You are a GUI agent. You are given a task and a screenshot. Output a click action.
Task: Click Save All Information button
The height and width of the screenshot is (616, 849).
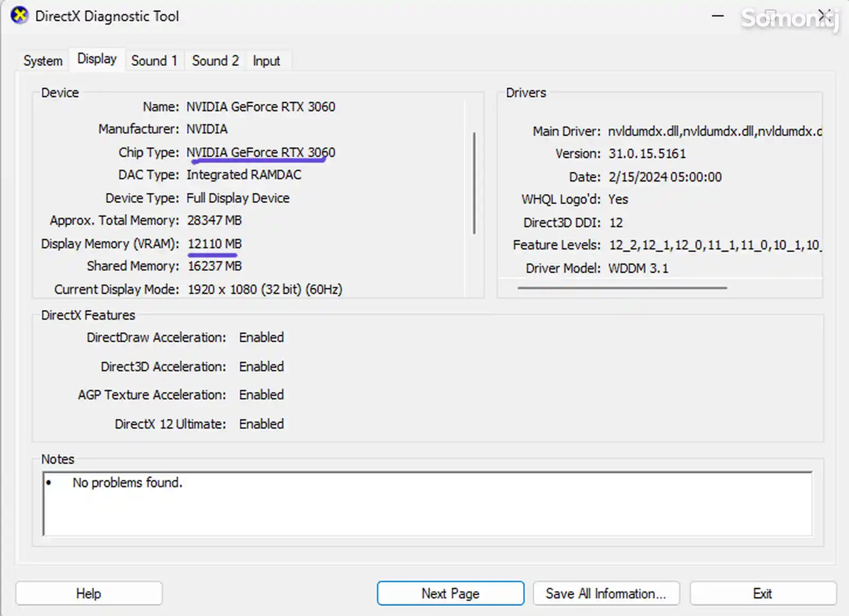point(606,593)
